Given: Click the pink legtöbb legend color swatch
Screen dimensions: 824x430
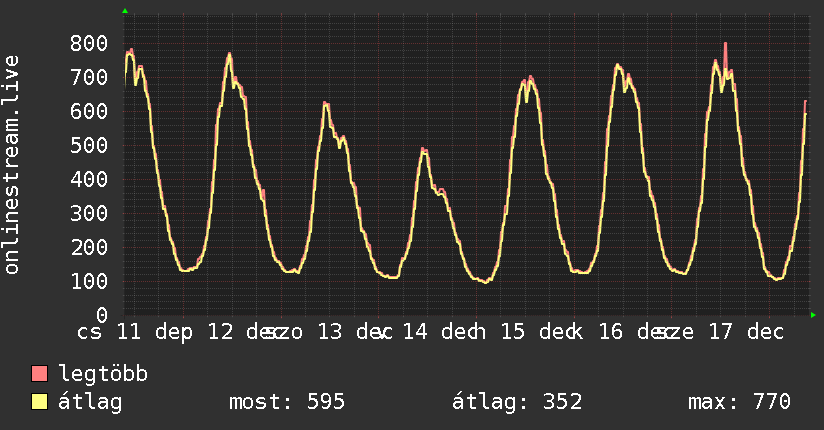Looking at the screenshot, I should pos(39,373).
